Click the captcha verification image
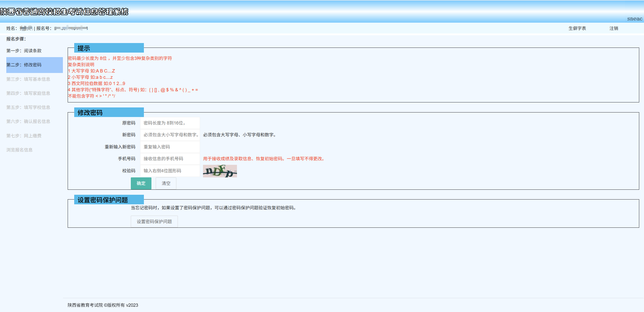The width and height of the screenshot is (644, 312). [220, 171]
